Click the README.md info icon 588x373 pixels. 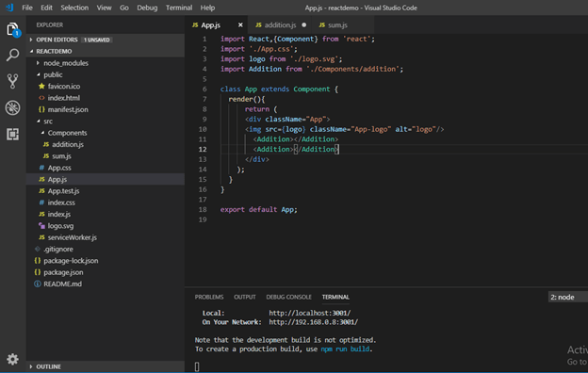click(38, 284)
